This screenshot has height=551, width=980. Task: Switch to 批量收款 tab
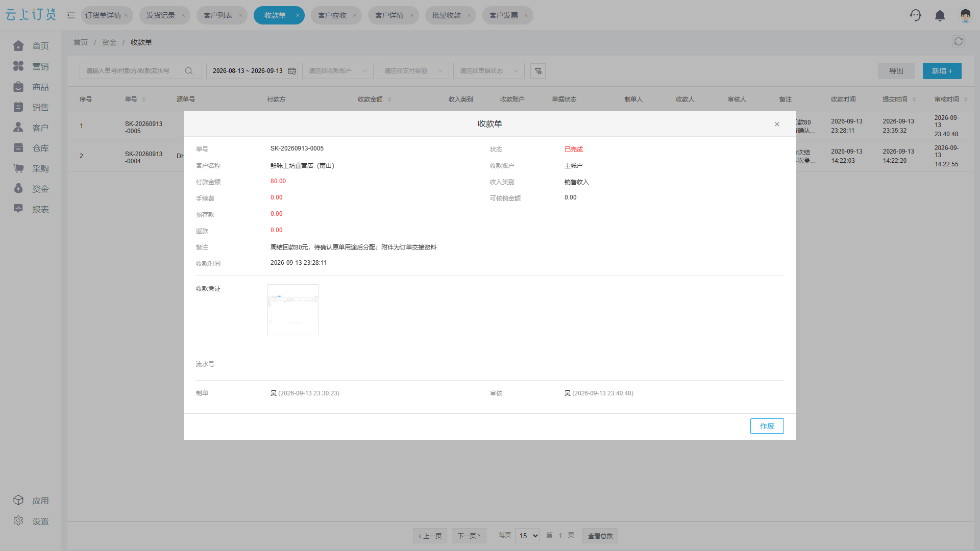(447, 15)
